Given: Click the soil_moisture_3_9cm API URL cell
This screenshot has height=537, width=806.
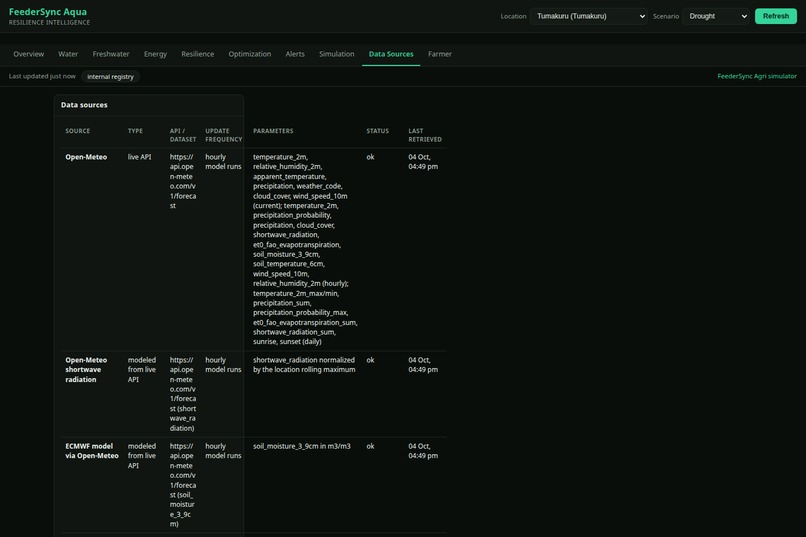Looking at the screenshot, I should pos(183,485).
